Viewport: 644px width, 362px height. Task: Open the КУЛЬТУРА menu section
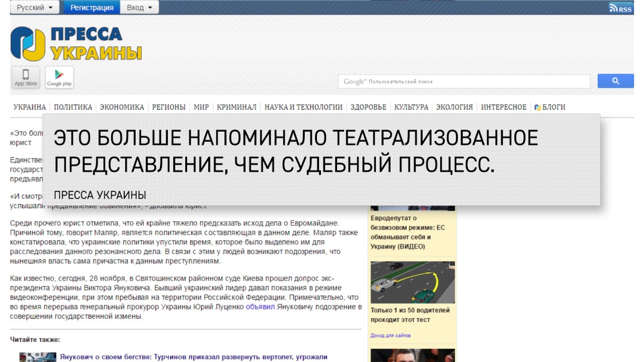pyautogui.click(x=411, y=107)
